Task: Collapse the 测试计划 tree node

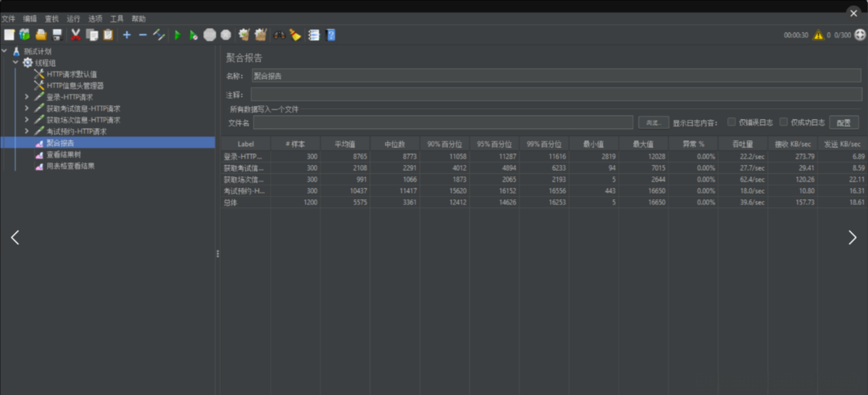Action: pyautogui.click(x=5, y=51)
